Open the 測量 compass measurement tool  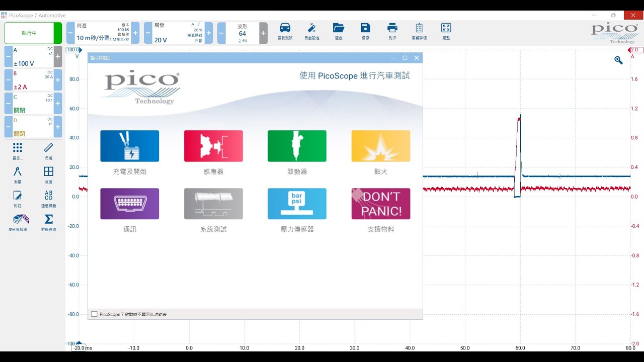[x=18, y=175]
